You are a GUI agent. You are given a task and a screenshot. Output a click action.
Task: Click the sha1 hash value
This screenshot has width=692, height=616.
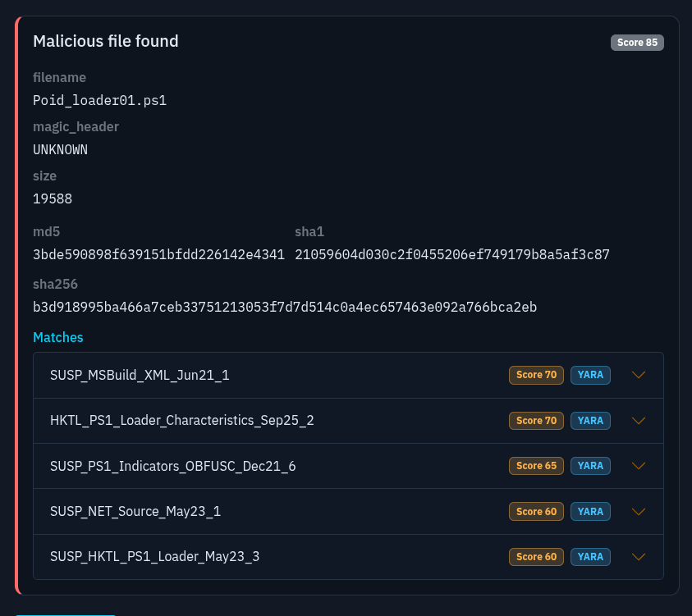[451, 254]
